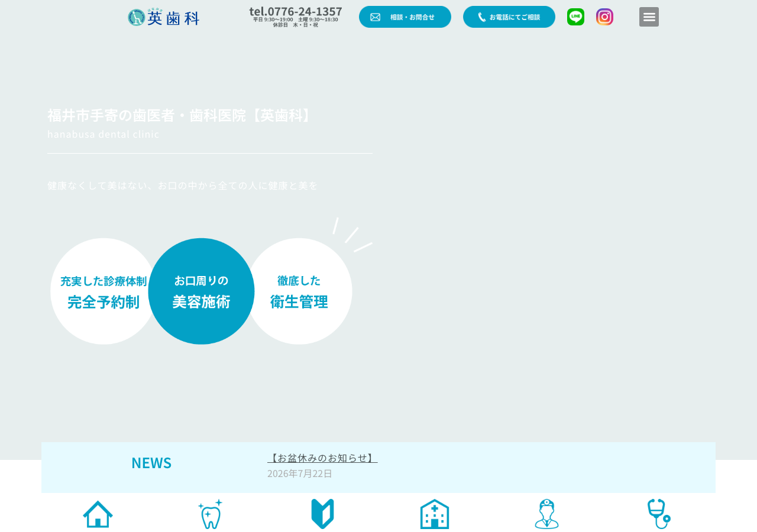Click the お電話にてご相談 phone button
Image resolution: width=757 pixels, height=532 pixels.
coord(509,17)
